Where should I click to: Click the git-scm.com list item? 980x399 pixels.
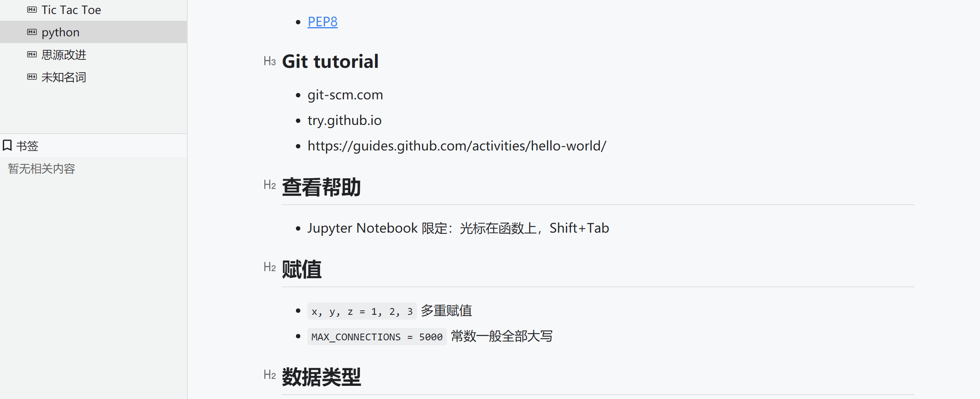tap(345, 95)
